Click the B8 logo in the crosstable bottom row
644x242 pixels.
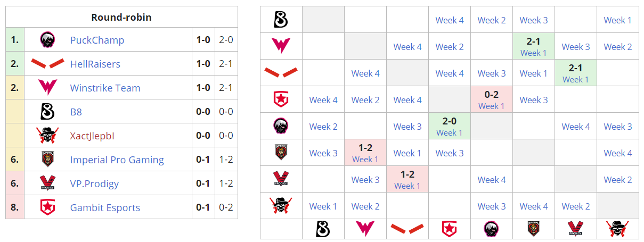click(x=323, y=229)
